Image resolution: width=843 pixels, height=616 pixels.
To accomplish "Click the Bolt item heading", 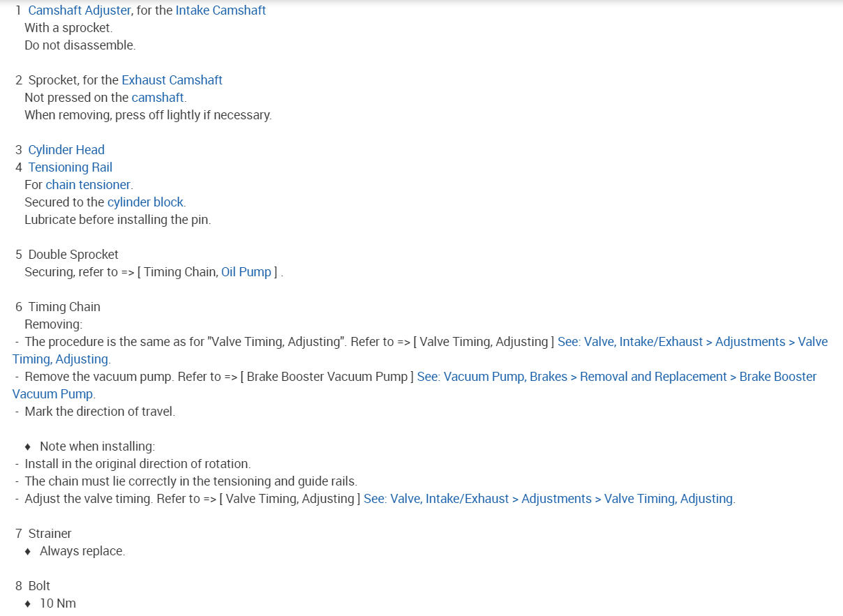I will [39, 586].
